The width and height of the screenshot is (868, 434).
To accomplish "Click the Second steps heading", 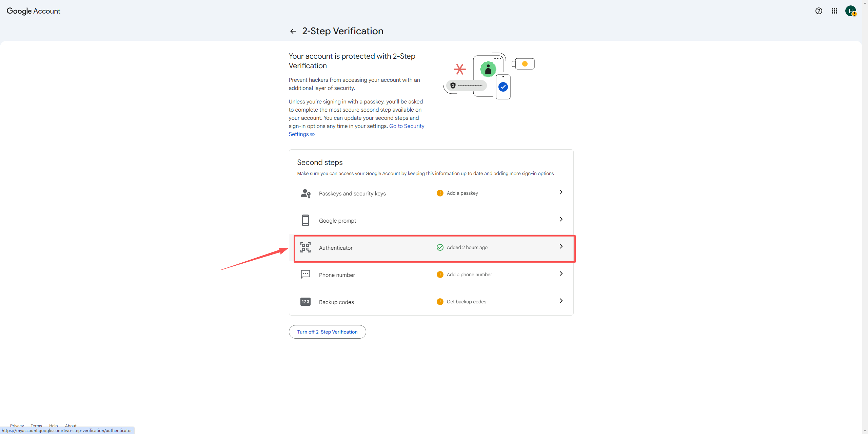I will [x=320, y=163].
